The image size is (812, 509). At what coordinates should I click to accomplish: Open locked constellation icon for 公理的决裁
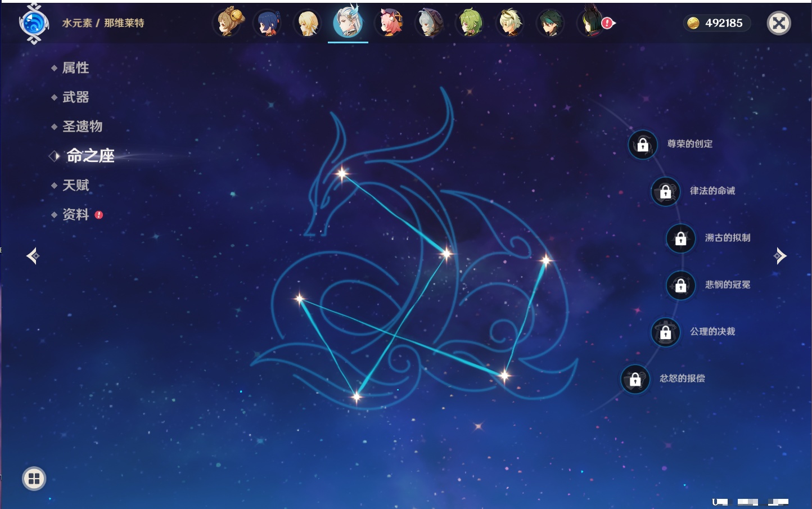point(665,332)
